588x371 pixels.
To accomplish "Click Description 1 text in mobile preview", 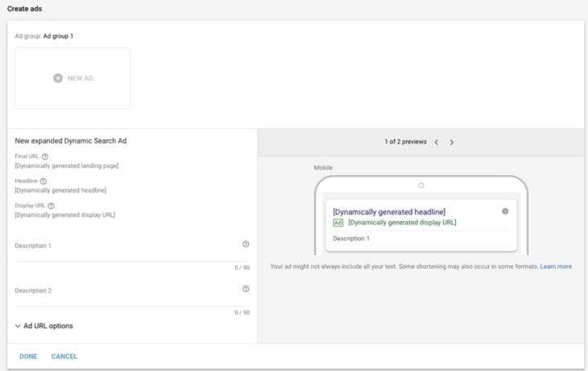I will click(x=351, y=239).
